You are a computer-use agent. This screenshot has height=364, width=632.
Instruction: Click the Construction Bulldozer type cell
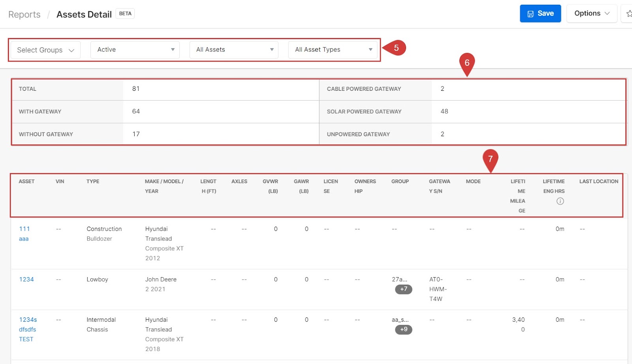click(x=104, y=234)
